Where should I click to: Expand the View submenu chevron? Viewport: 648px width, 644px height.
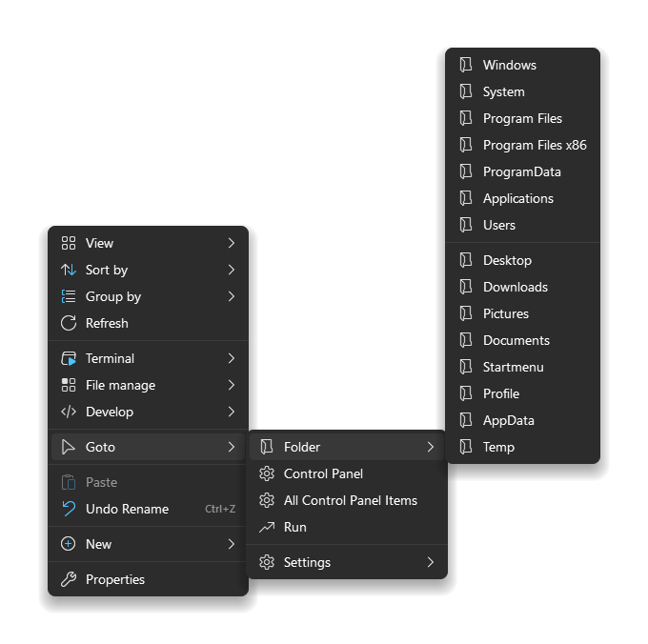[232, 243]
